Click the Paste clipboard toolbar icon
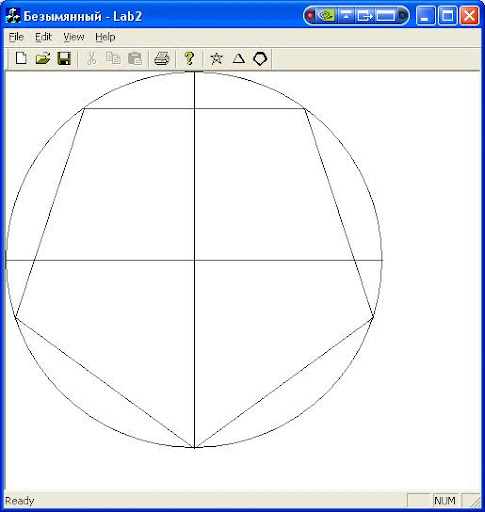Image resolution: width=485 pixels, height=512 pixels. click(x=135, y=59)
